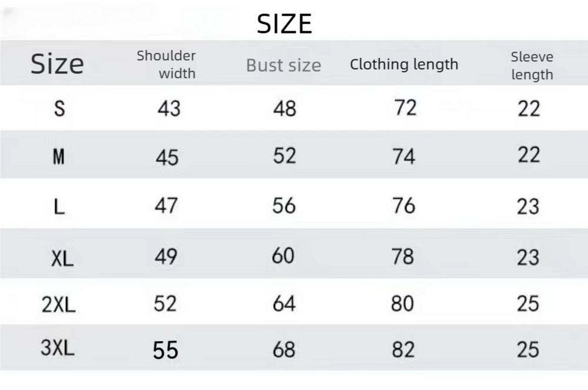Select shoulder width value 55
The image size is (588, 390).
click(165, 351)
